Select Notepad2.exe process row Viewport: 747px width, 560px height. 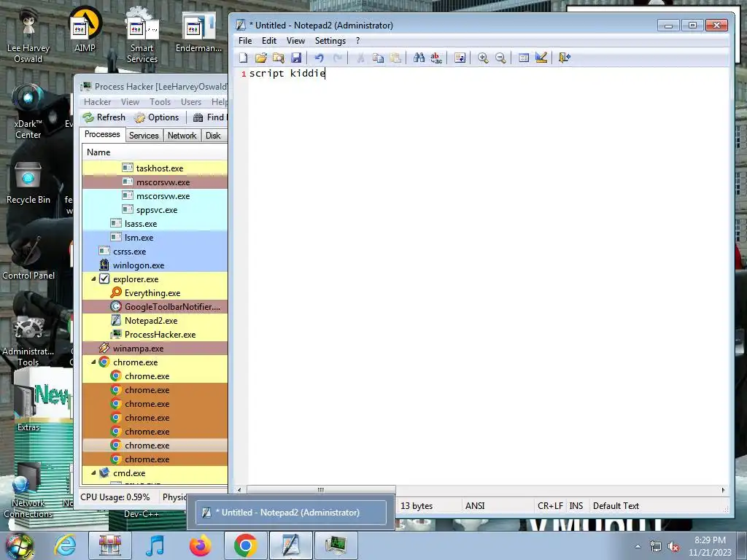(155, 321)
